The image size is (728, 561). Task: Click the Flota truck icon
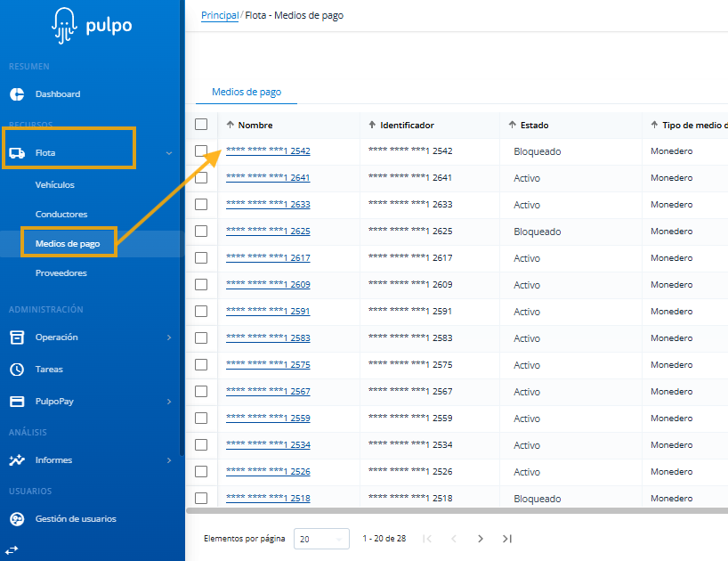(x=16, y=153)
